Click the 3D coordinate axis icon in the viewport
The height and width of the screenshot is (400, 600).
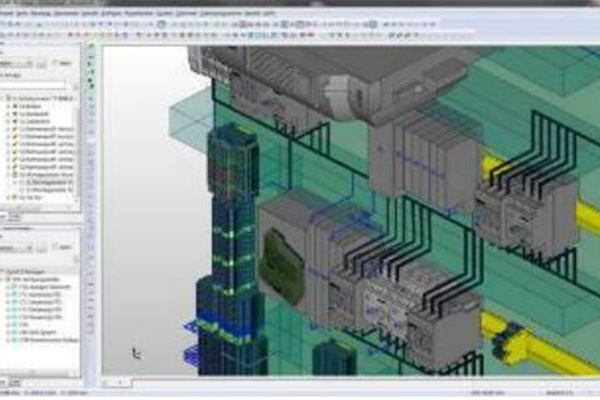[x=137, y=352]
